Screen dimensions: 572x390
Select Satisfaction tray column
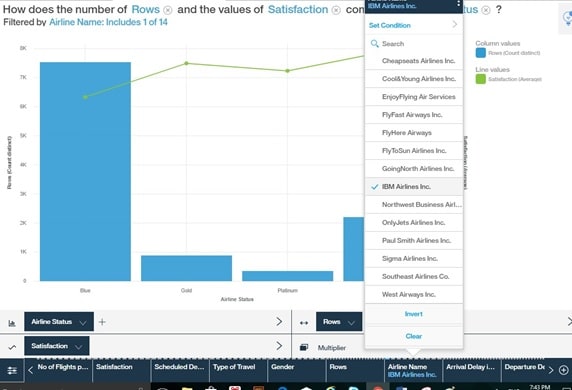pyautogui.click(x=122, y=371)
